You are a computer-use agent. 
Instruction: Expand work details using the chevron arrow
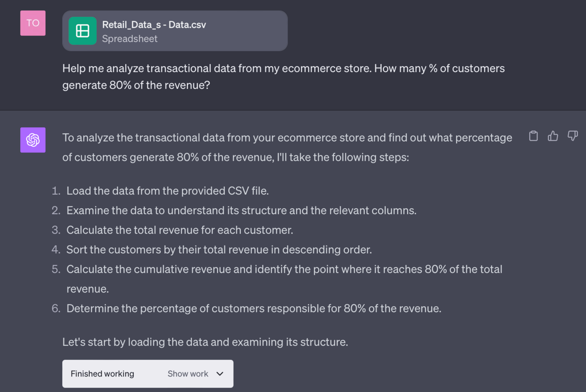coord(220,374)
